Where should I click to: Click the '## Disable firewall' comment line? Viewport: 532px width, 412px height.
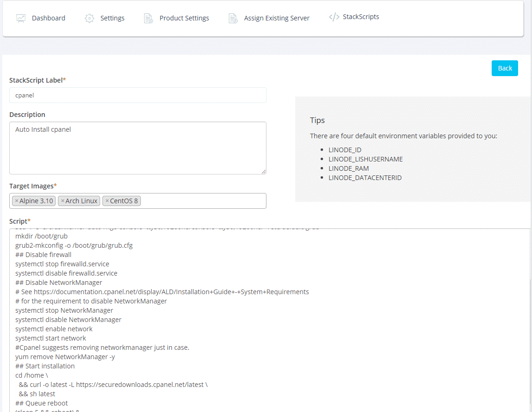tap(43, 255)
